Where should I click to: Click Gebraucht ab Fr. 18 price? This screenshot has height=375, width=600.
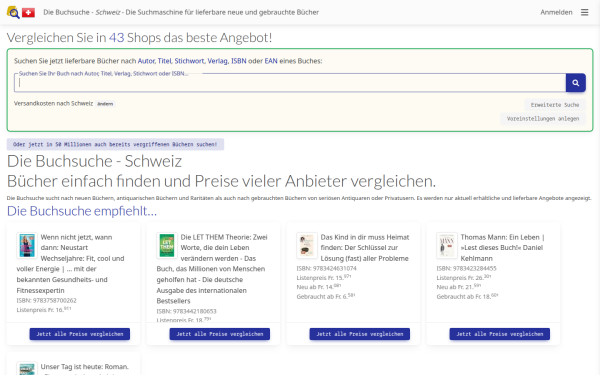tap(467, 297)
